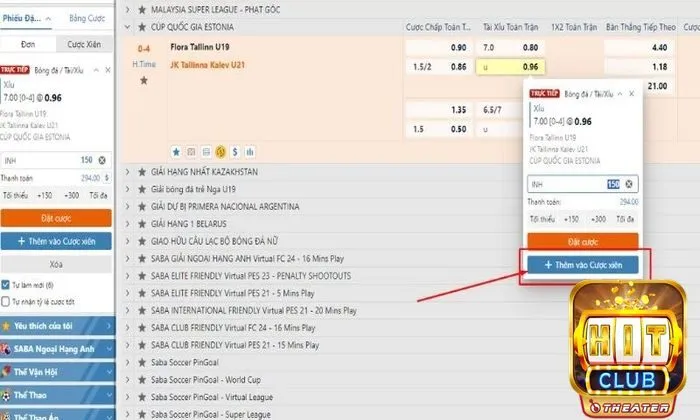The width and height of the screenshot is (700, 420).
Task: Click the statistics bar chart icon in match row
Action: coord(248,152)
